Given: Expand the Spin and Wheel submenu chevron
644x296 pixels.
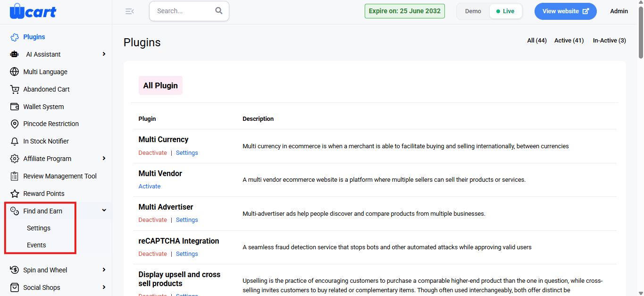Looking at the screenshot, I should pos(104,270).
